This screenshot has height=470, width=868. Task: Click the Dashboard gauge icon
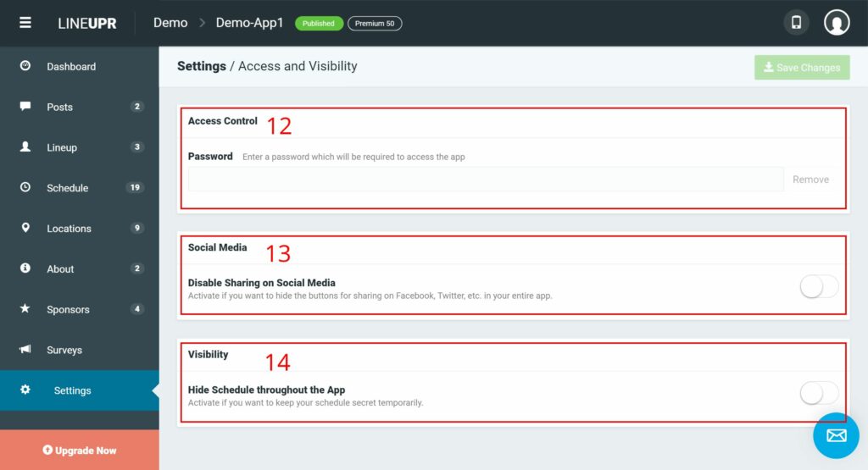[x=25, y=66]
